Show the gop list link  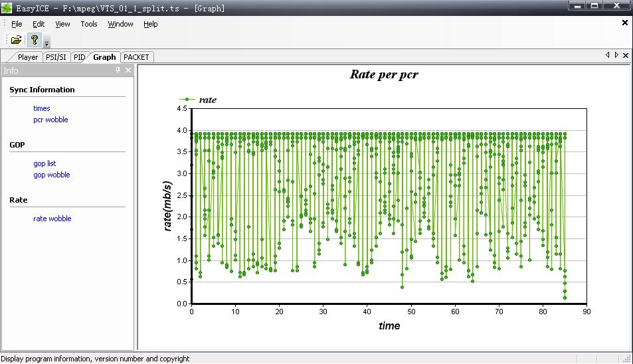45,163
